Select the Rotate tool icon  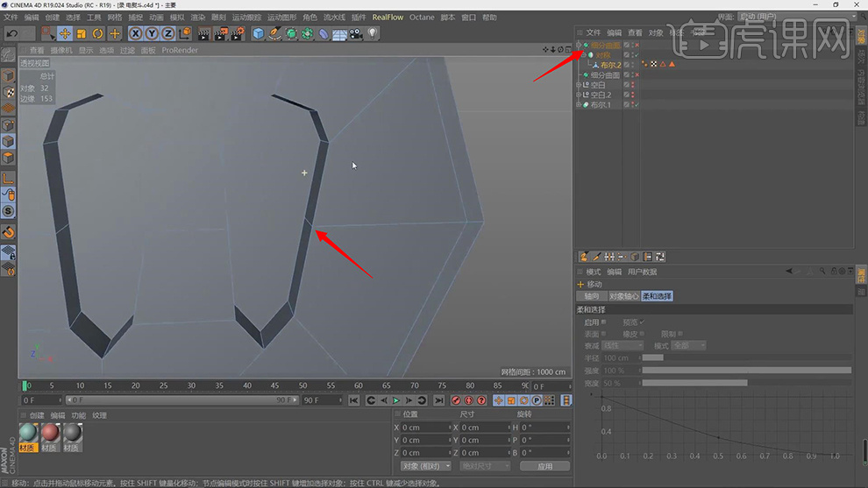[x=97, y=33]
